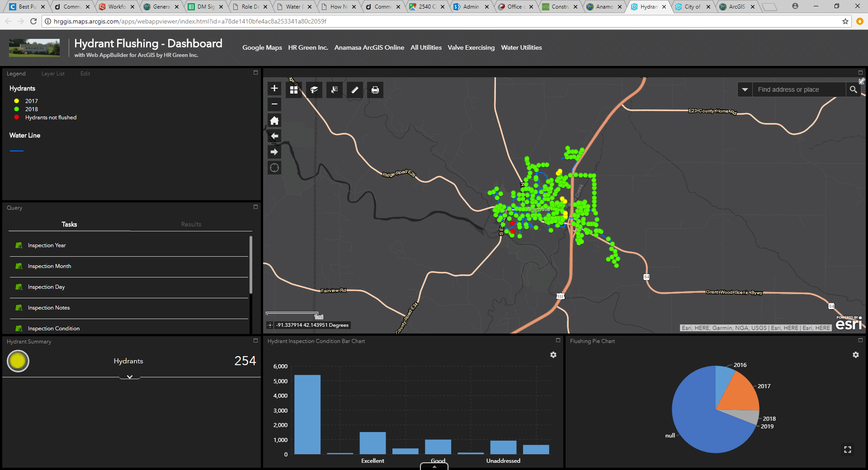Click the Select features tool on map

click(x=335, y=90)
